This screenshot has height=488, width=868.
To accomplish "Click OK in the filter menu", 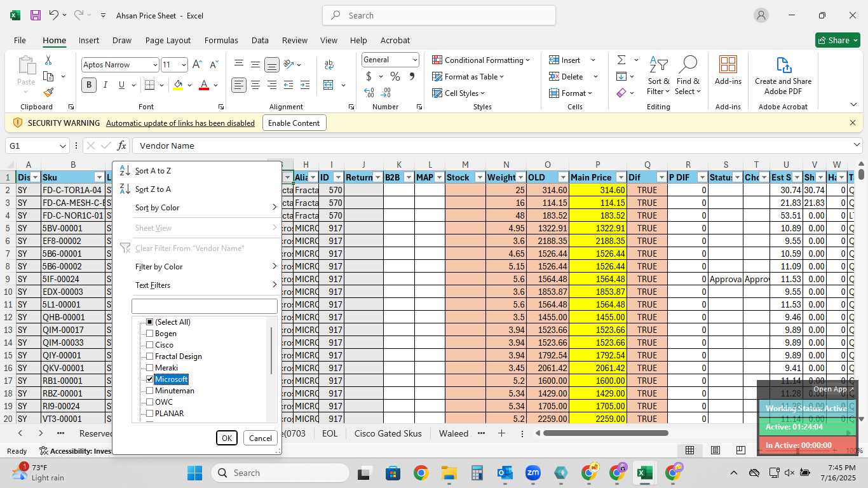I will (x=226, y=438).
